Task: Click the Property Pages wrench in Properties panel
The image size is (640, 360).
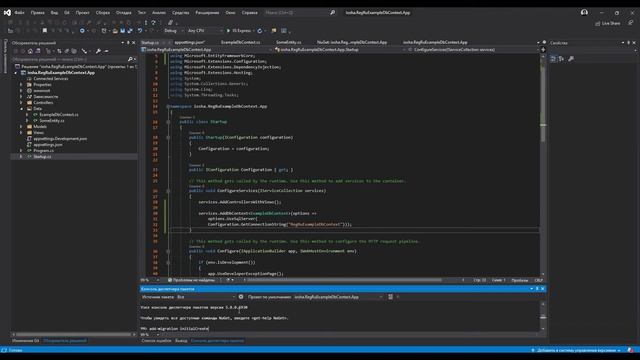Action: coord(571,59)
